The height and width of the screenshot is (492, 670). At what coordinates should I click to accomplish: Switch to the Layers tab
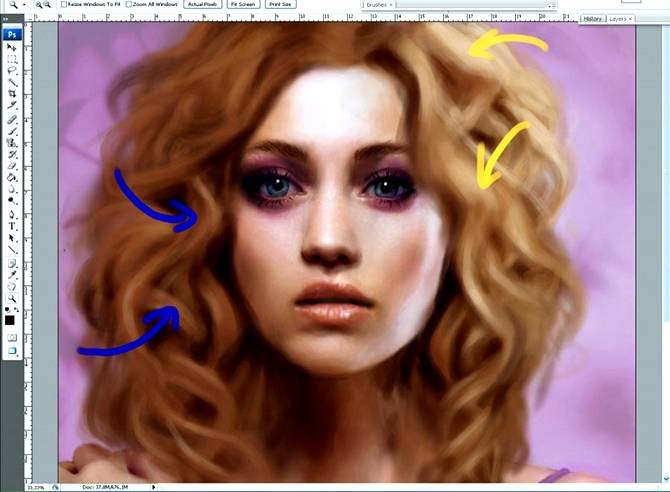tap(619, 18)
